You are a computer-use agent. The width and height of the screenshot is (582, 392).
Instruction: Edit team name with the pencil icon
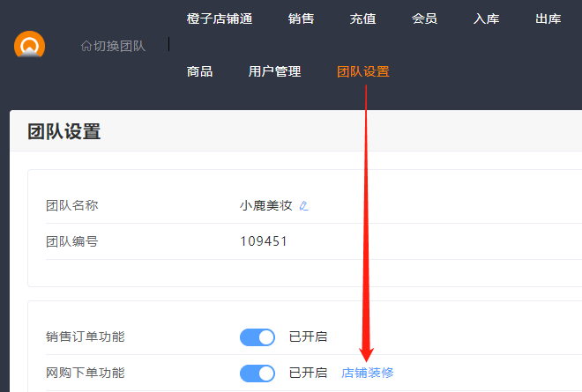304,206
